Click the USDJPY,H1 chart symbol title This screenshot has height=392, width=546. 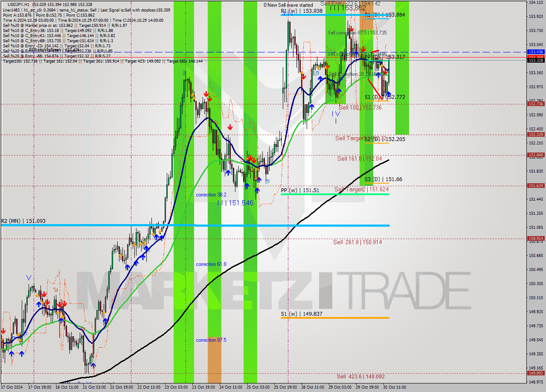point(19,4)
